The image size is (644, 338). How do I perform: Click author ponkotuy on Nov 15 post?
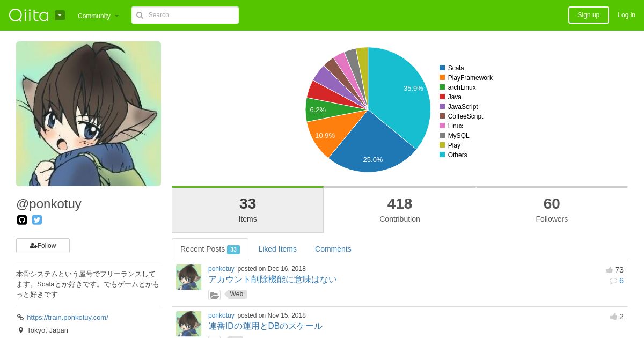[x=221, y=315]
